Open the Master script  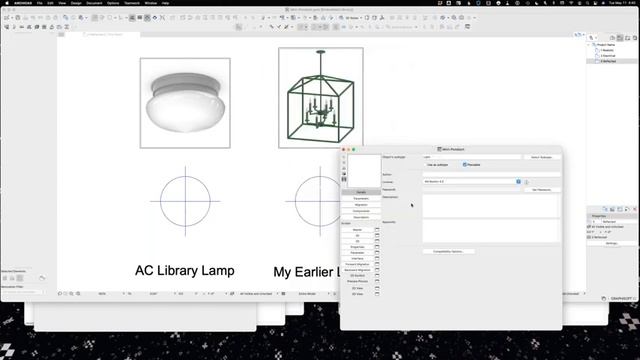coord(358,230)
